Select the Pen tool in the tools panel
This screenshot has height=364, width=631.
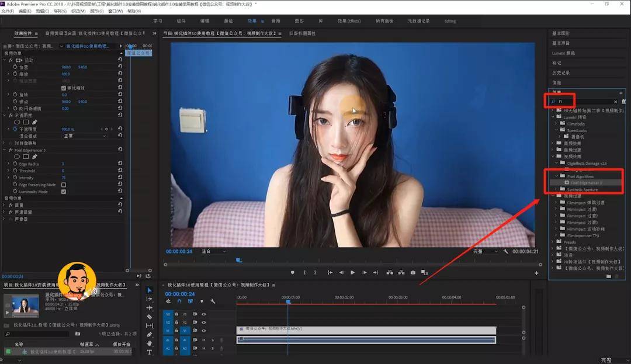click(x=150, y=335)
